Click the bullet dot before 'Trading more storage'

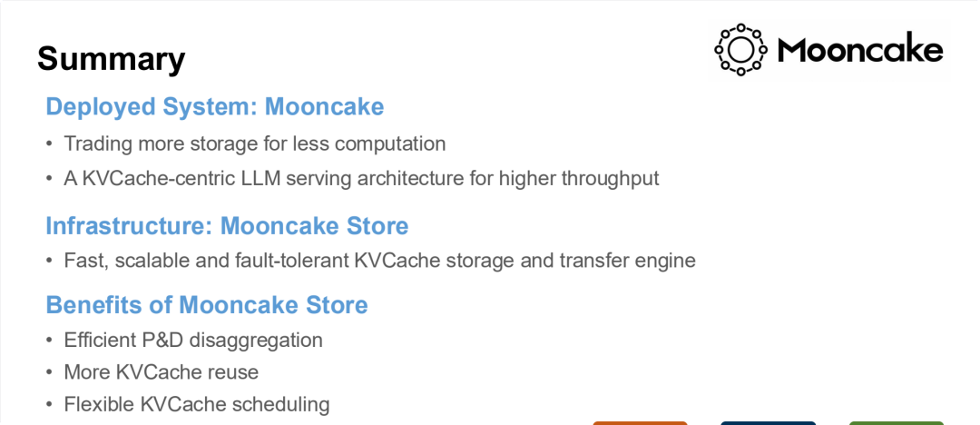tap(50, 144)
